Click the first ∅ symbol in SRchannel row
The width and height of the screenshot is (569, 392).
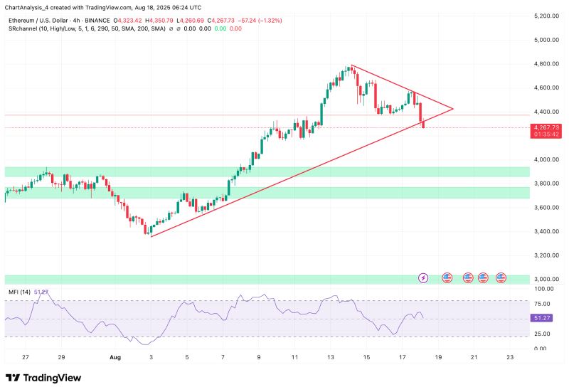pyautogui.click(x=171, y=28)
